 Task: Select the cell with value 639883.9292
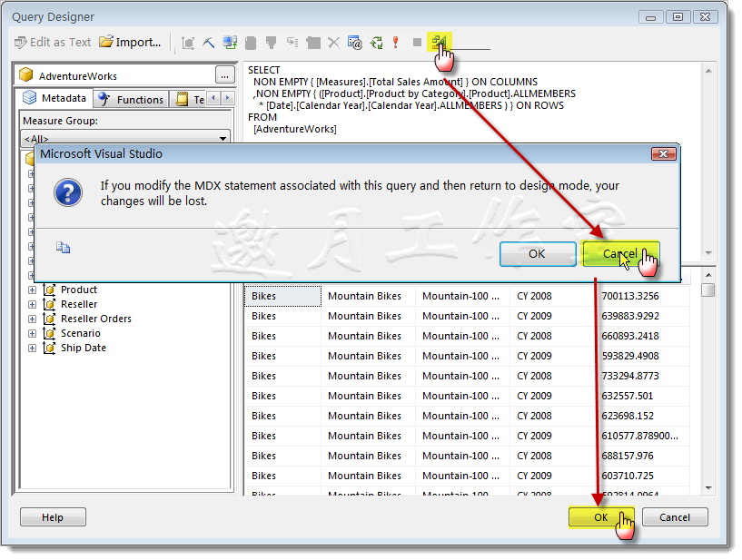[x=642, y=316]
